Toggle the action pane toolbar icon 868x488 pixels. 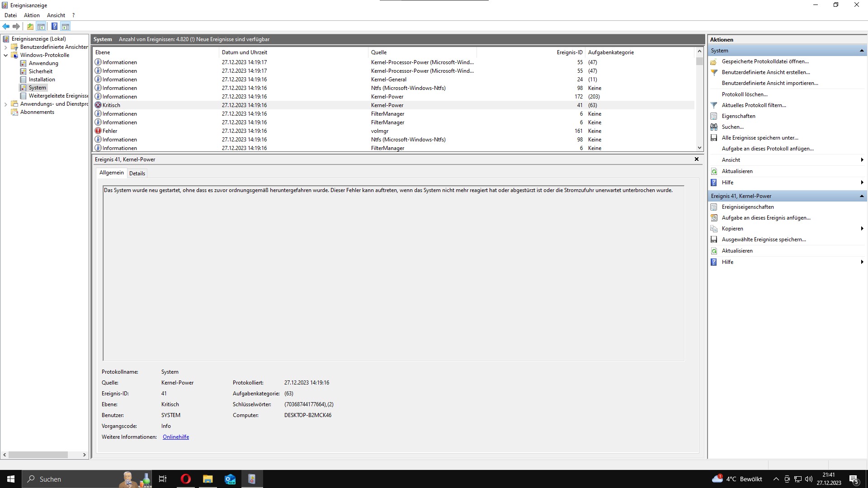coord(66,26)
